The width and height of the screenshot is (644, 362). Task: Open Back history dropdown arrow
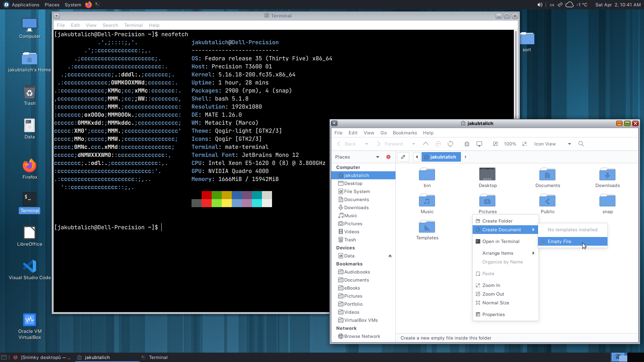(x=367, y=144)
